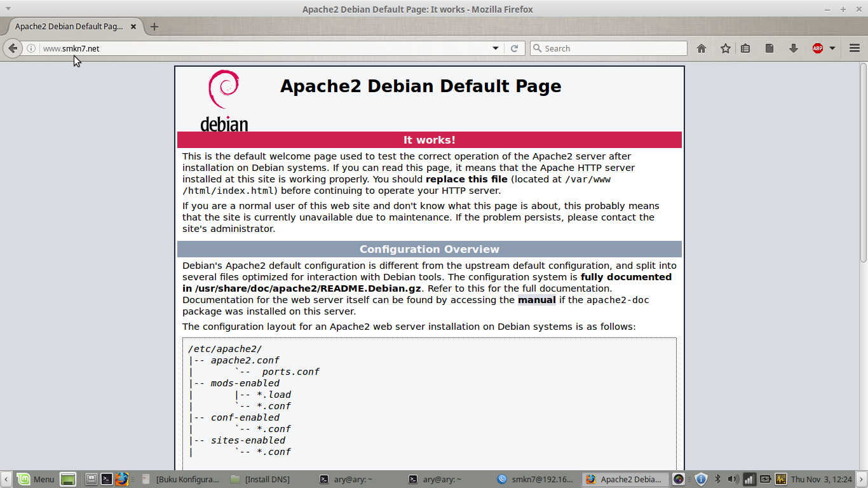Open Bluetooth tray icon

717,479
